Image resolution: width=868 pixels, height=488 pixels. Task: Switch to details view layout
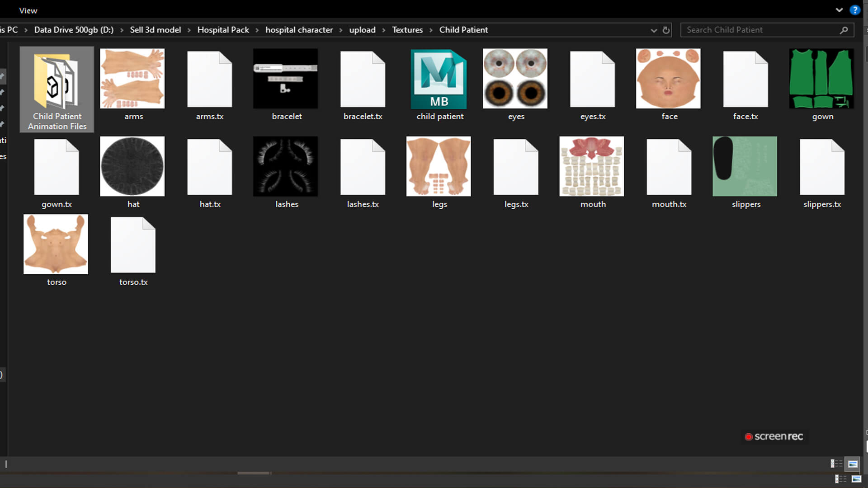click(836, 464)
